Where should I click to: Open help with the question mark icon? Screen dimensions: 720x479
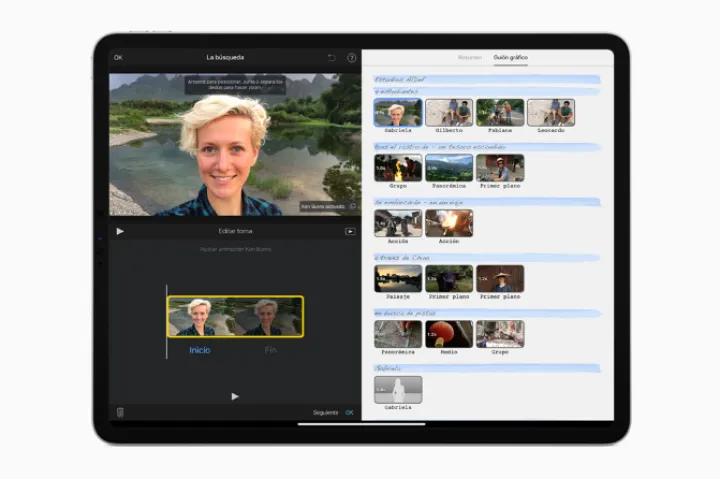[x=351, y=58]
